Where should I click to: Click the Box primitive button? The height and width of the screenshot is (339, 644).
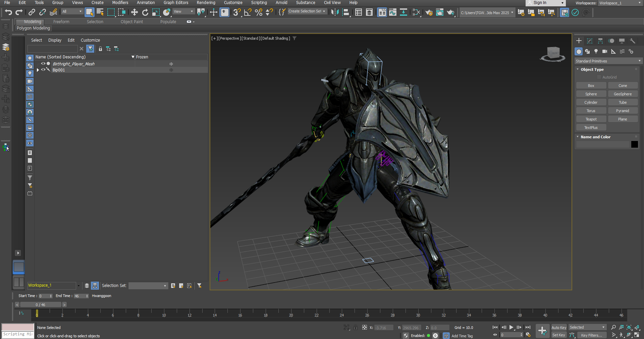591,86
